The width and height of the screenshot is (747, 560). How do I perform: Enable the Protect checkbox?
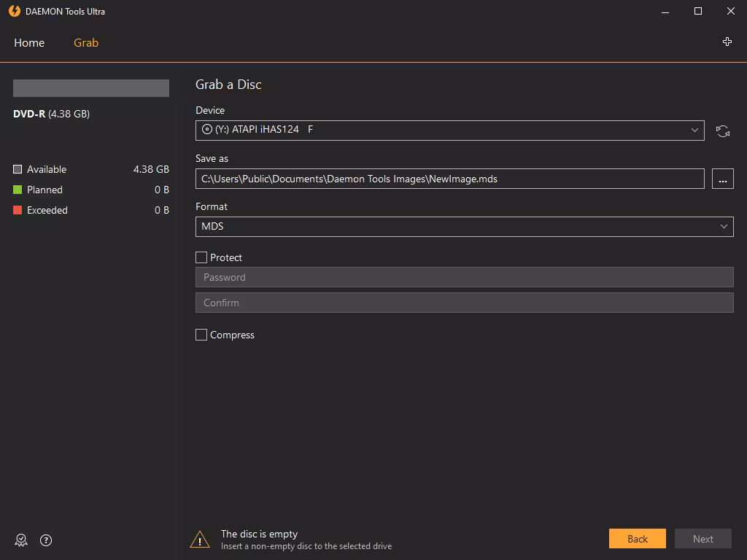[x=201, y=257]
